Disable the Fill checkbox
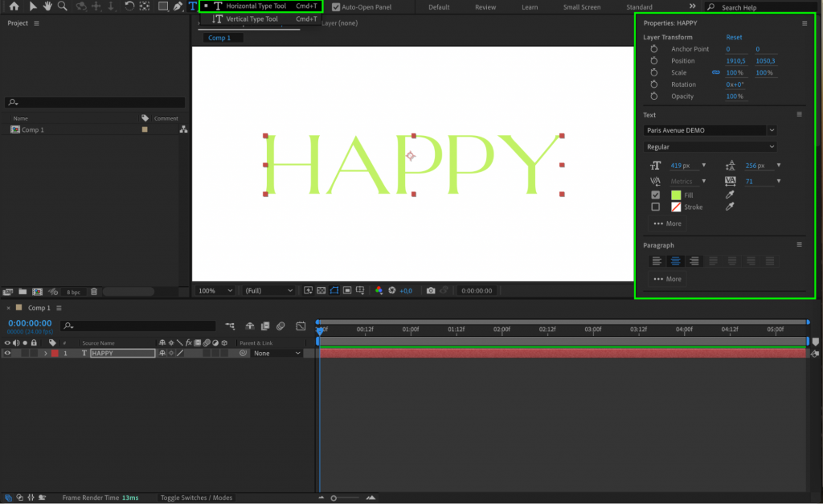 pyautogui.click(x=657, y=195)
